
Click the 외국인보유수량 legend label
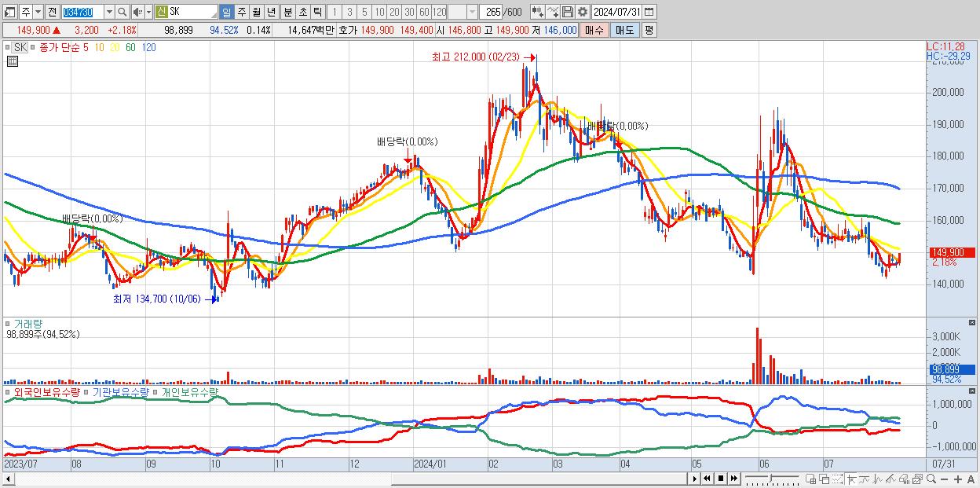click(x=47, y=391)
